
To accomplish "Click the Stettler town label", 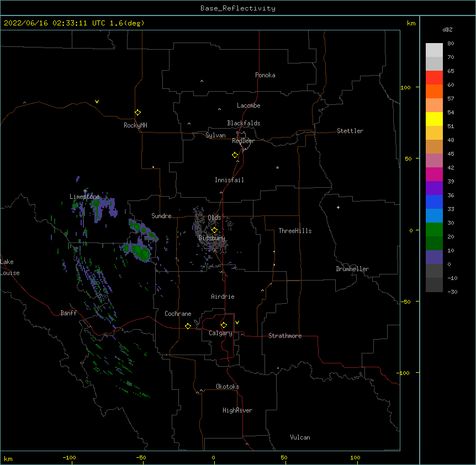I will [350, 131].
